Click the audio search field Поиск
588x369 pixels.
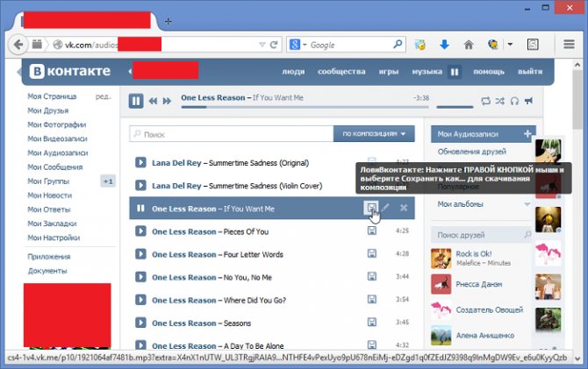232,134
